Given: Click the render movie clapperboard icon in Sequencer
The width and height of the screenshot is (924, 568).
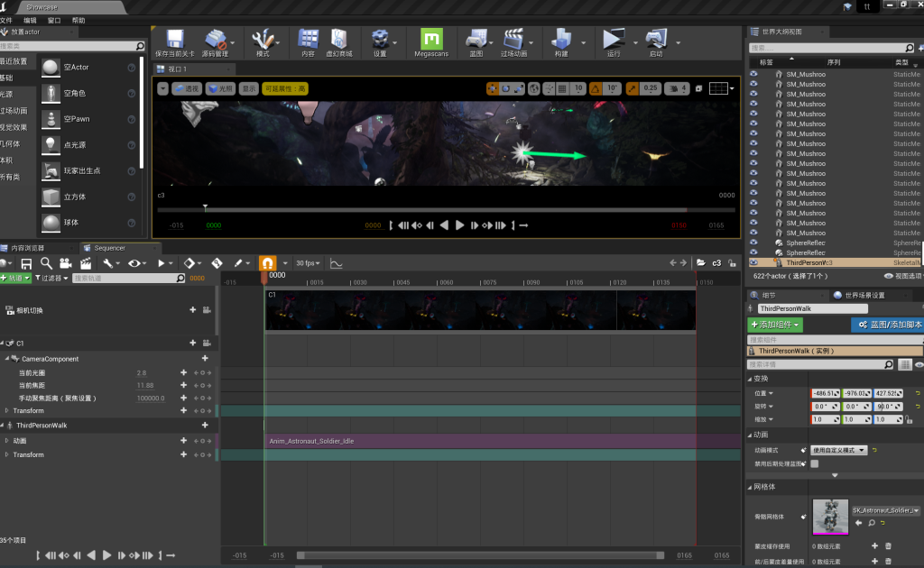Looking at the screenshot, I should click(x=86, y=263).
